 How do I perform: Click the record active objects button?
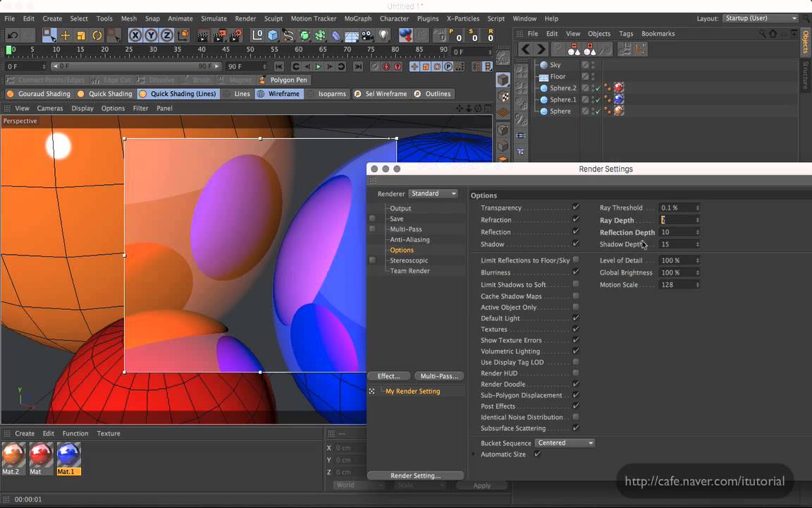[374, 66]
